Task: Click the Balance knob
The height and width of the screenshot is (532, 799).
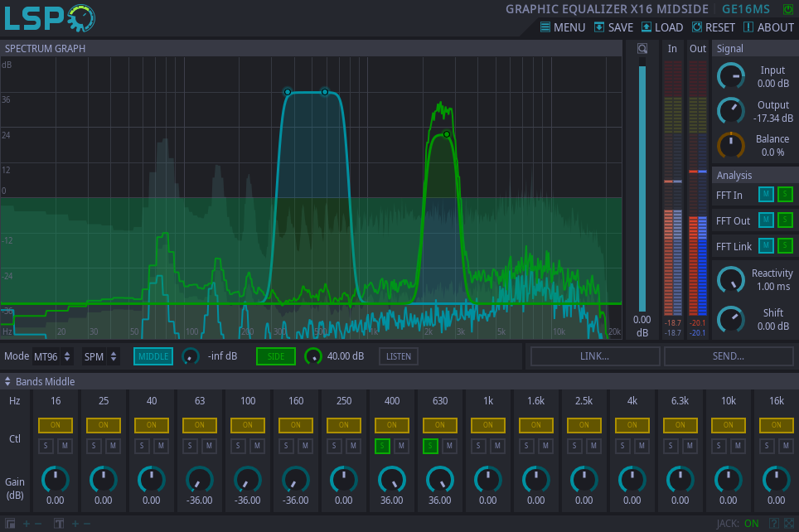Action: 731,145
